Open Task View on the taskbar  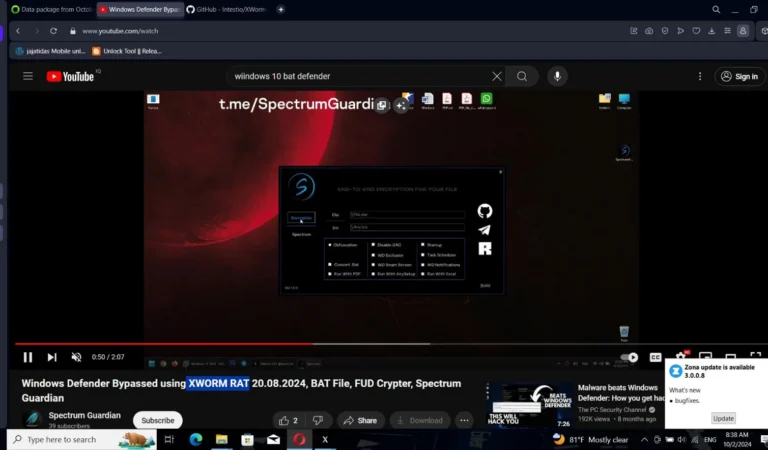click(x=169, y=439)
